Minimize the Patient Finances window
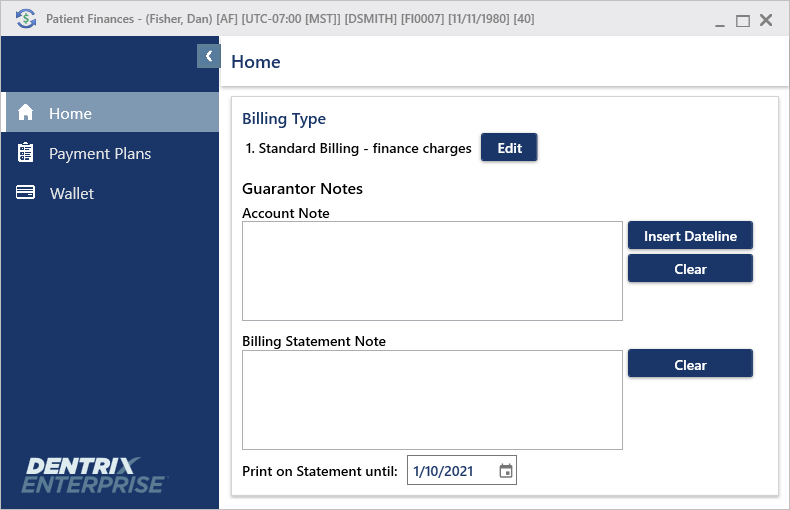The image size is (790, 510). pyautogui.click(x=719, y=20)
